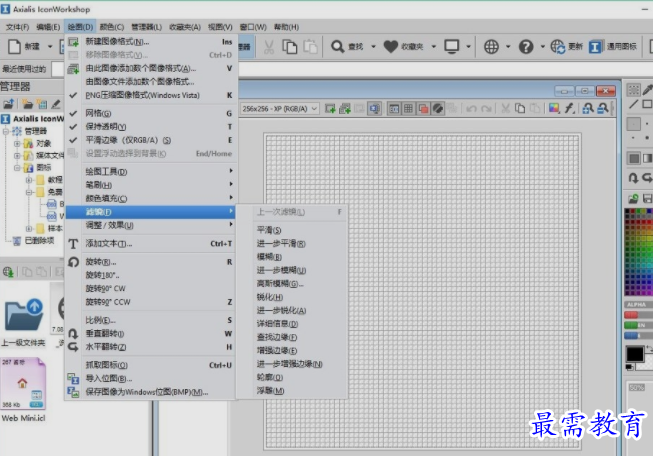This screenshot has height=456, width=653.
Task: Click the vertical flip icon in right panel
Action: tap(633, 178)
